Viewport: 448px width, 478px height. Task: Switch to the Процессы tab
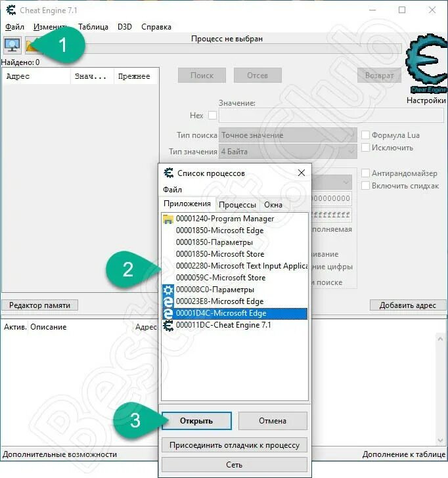click(x=237, y=205)
